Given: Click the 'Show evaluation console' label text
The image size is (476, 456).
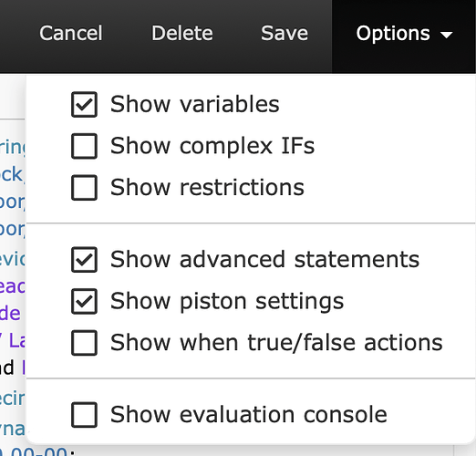Looking at the screenshot, I should coord(248,415).
